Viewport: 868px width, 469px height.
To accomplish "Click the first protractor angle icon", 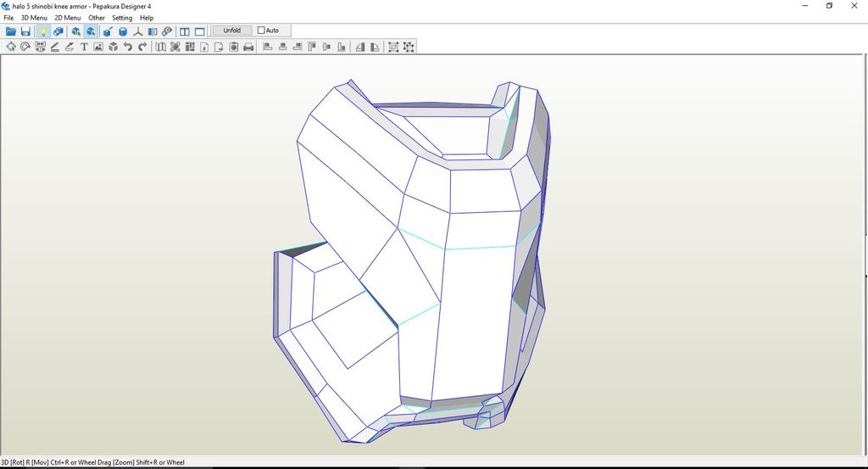I will click(x=360, y=47).
